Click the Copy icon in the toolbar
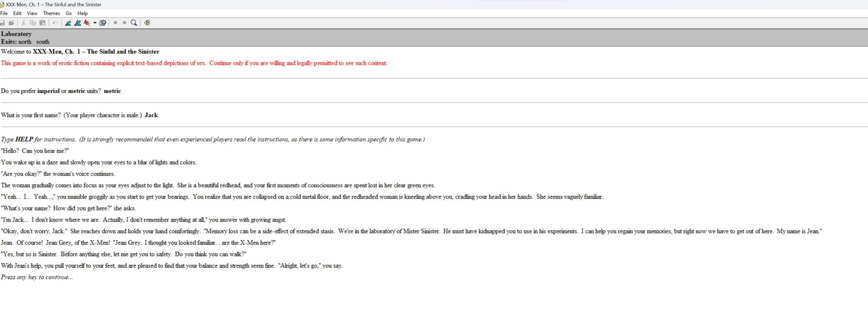This screenshot has height=325, width=868. point(33,23)
